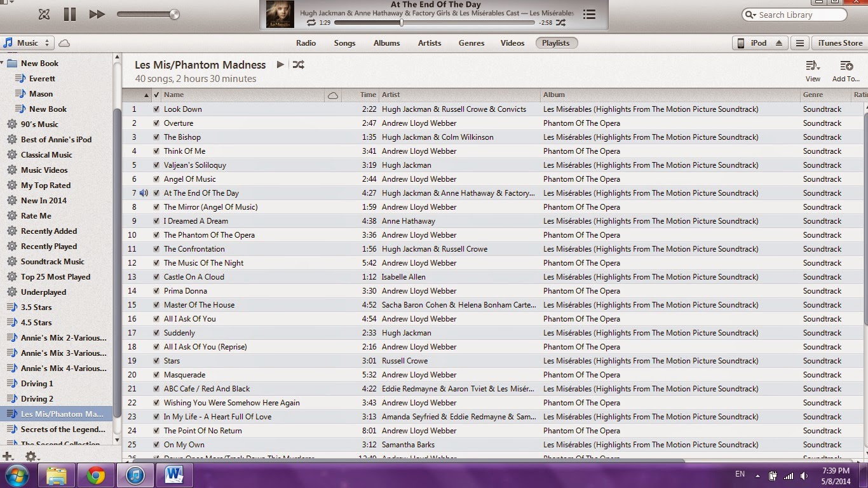Skip to next track
The width and height of the screenshot is (868, 488).
[97, 14]
